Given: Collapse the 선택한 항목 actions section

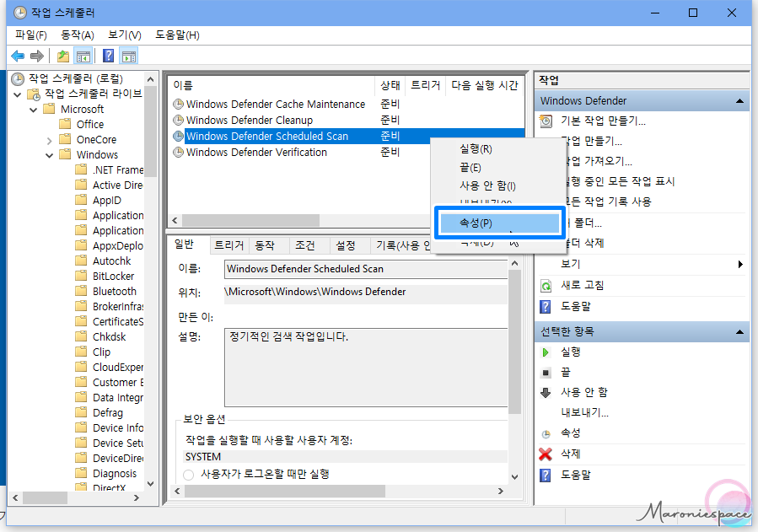Looking at the screenshot, I should tap(739, 332).
